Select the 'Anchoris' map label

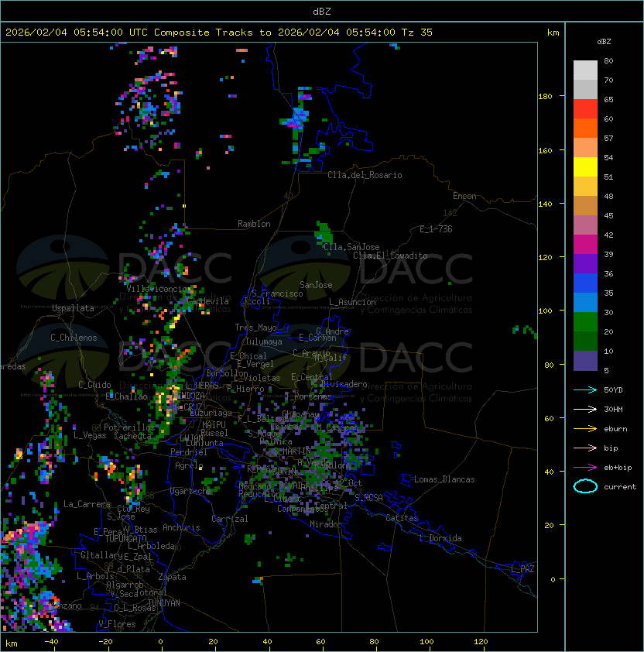(x=181, y=527)
